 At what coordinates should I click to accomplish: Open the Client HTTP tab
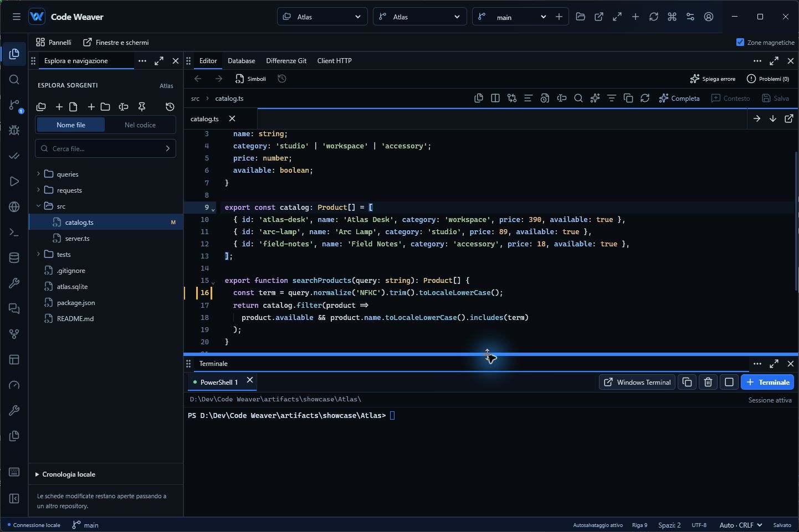[335, 61]
